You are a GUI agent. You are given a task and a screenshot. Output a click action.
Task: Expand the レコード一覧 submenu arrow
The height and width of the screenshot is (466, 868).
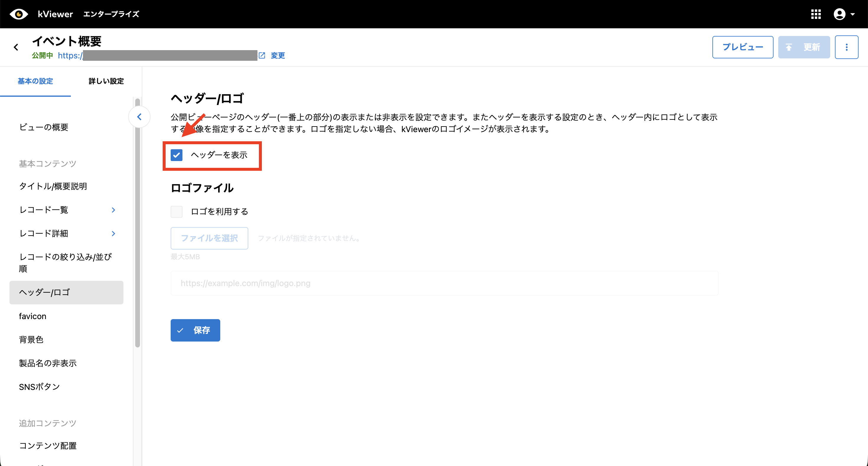[114, 210]
